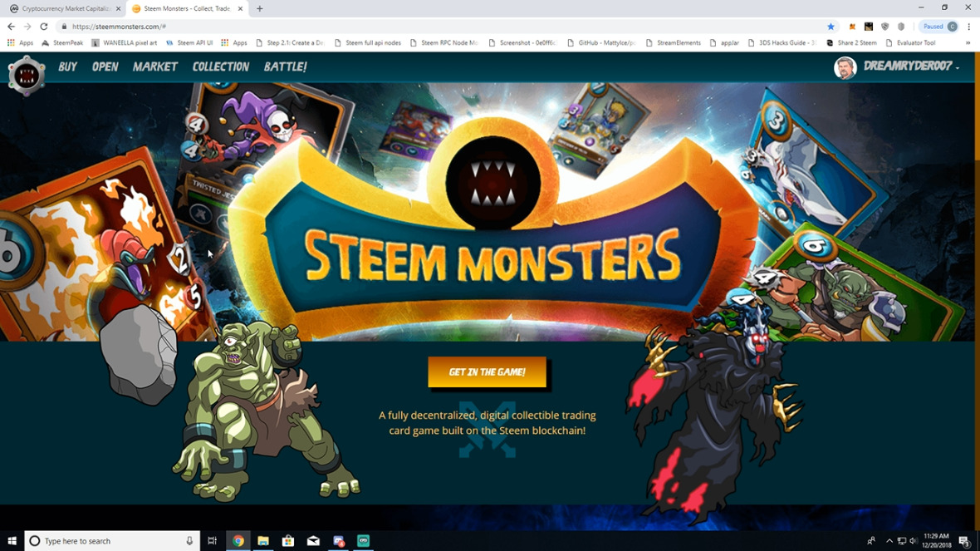This screenshot has width=980, height=551.
Task: Open the BUY menu item
Action: [67, 66]
